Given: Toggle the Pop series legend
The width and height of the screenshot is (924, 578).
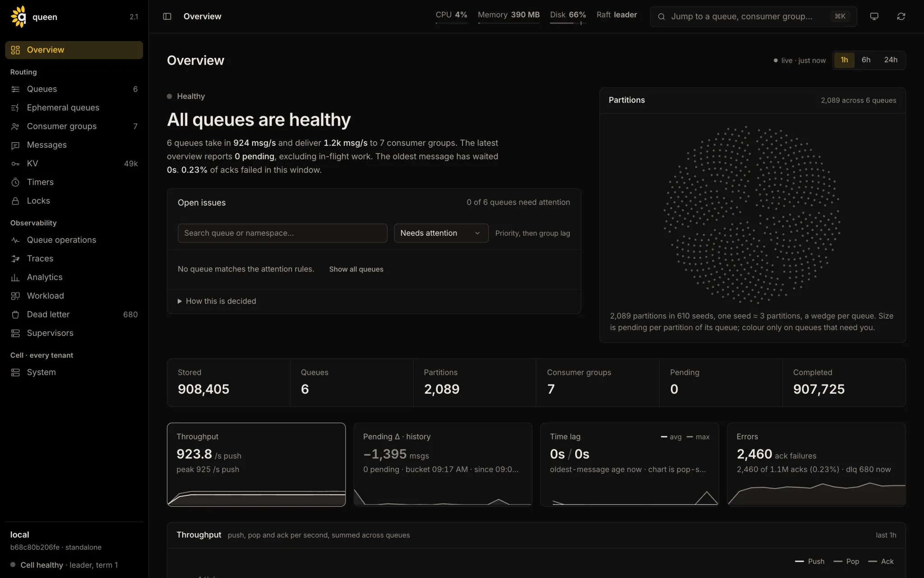Looking at the screenshot, I should click(x=846, y=561).
